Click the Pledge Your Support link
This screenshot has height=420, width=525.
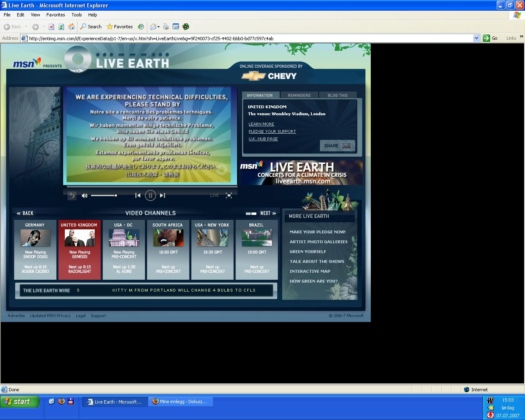coord(272,131)
